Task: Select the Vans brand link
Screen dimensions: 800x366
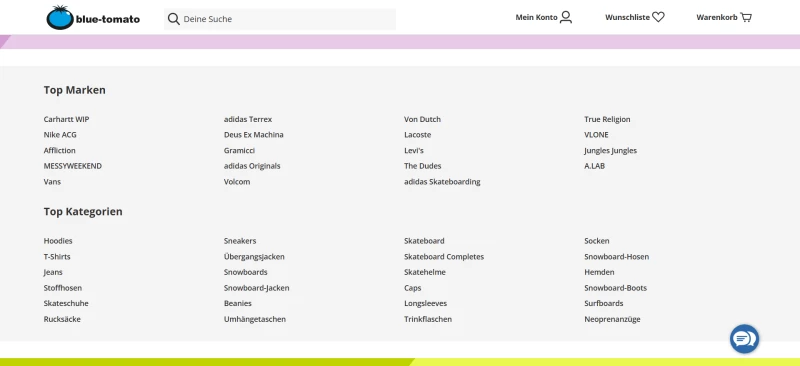Action: tap(52, 182)
